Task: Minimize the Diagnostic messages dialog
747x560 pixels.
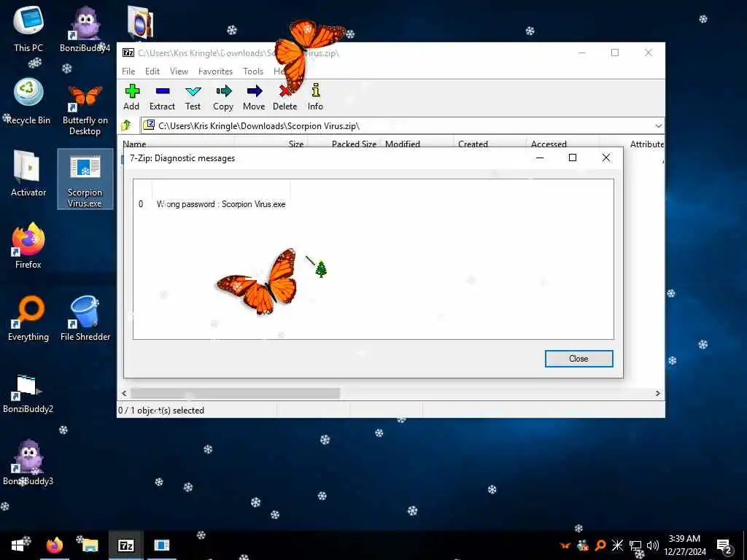Action: [540, 157]
